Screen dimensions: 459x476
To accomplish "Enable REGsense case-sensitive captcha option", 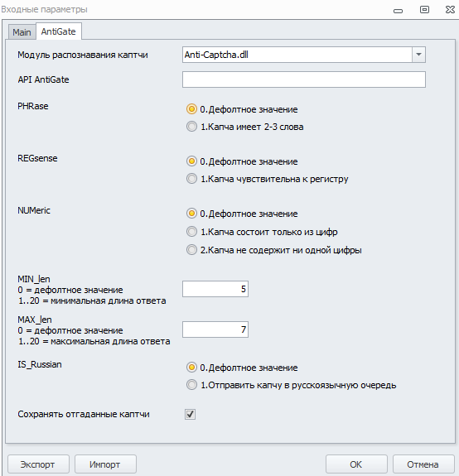I will point(191,179).
